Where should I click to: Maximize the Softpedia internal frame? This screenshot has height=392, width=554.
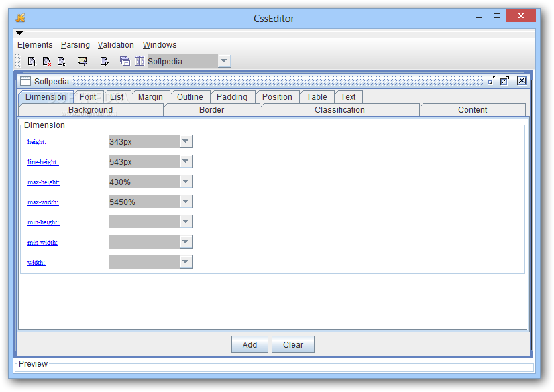[505, 80]
